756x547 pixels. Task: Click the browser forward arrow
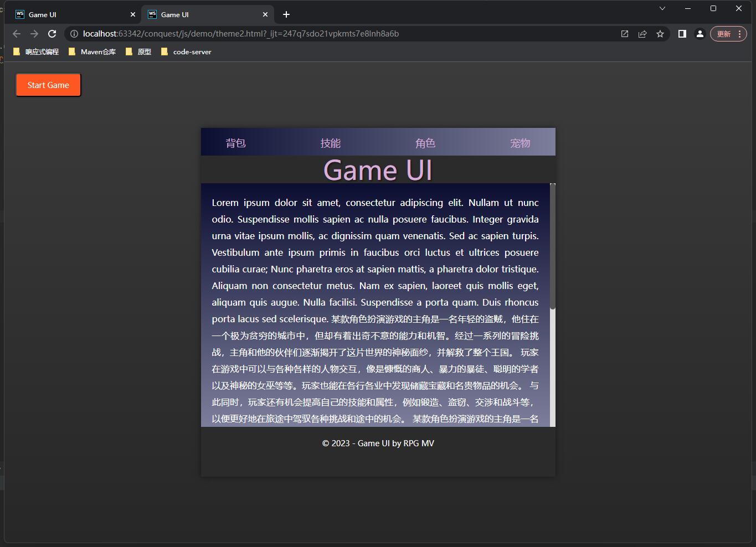click(x=34, y=34)
